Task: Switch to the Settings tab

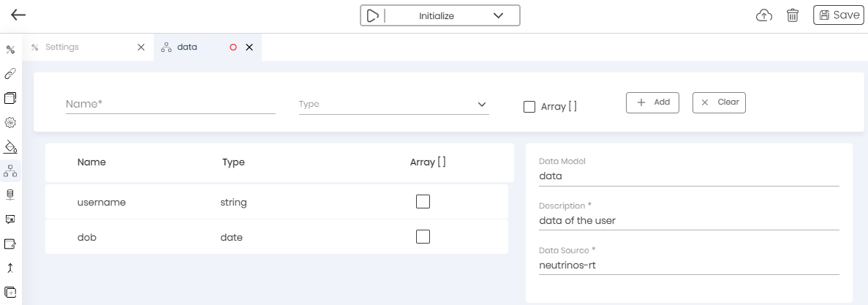Action: [x=62, y=47]
